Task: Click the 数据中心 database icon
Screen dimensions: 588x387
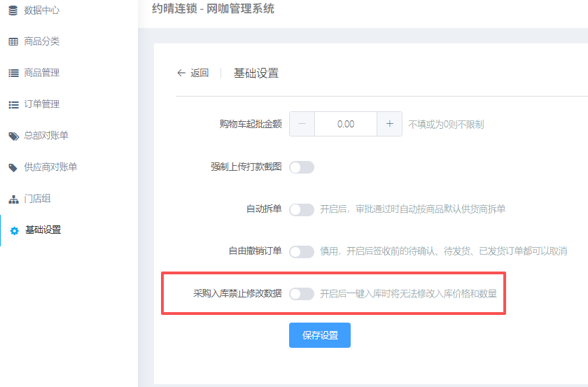Action: pos(13,10)
